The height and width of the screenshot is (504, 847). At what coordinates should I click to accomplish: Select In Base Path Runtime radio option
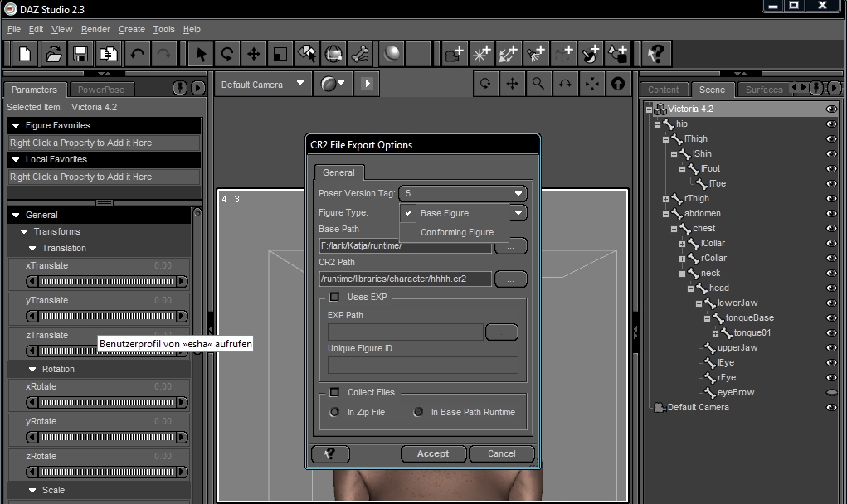[418, 412]
